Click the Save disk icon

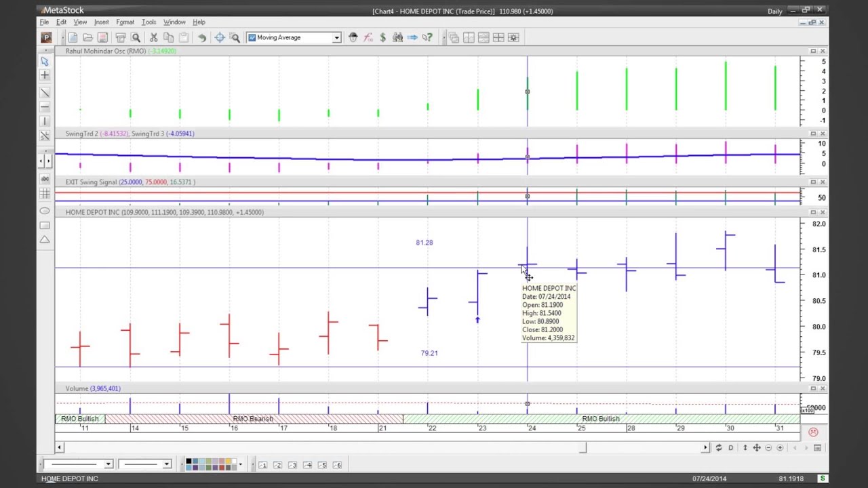point(102,37)
